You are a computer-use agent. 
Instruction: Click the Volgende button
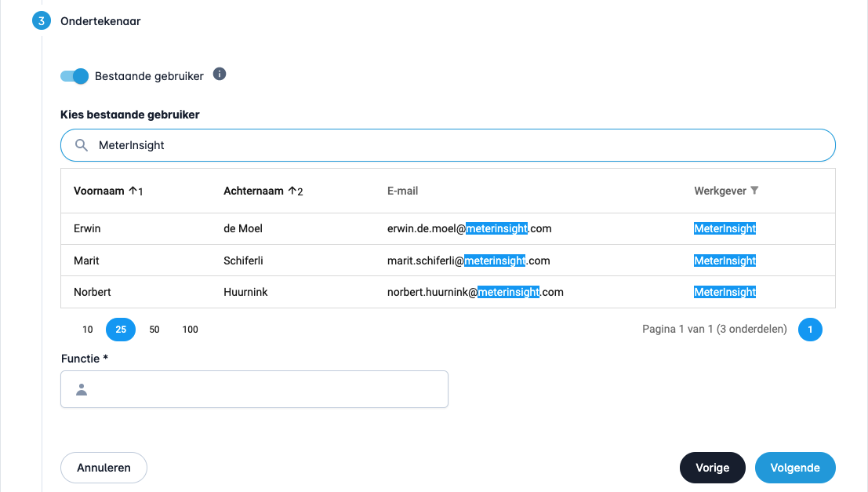point(794,468)
